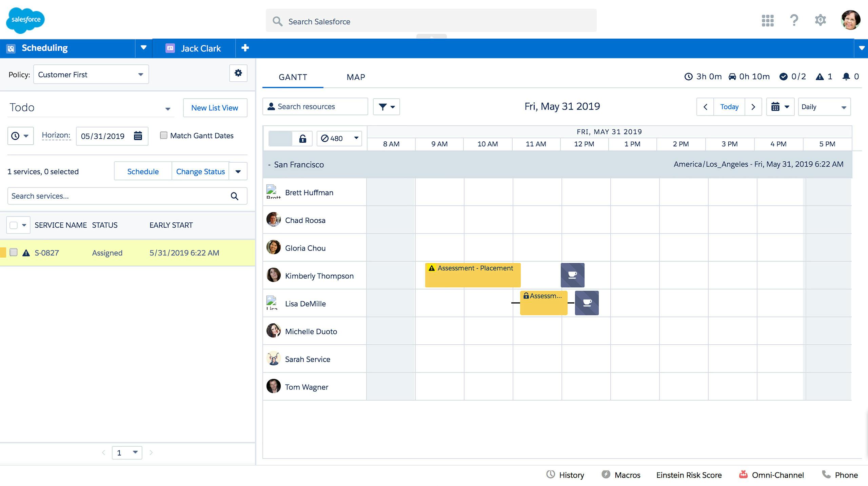Image resolution: width=868 pixels, height=486 pixels.
Task: Toggle the select-all services checkbox
Action: tap(14, 225)
